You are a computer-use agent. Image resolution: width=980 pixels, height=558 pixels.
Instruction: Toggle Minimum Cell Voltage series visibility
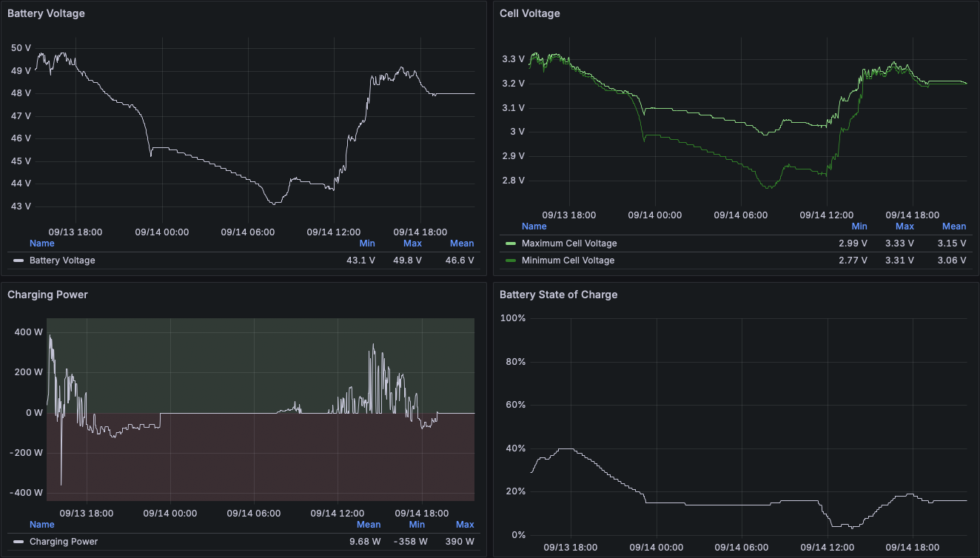click(x=568, y=260)
